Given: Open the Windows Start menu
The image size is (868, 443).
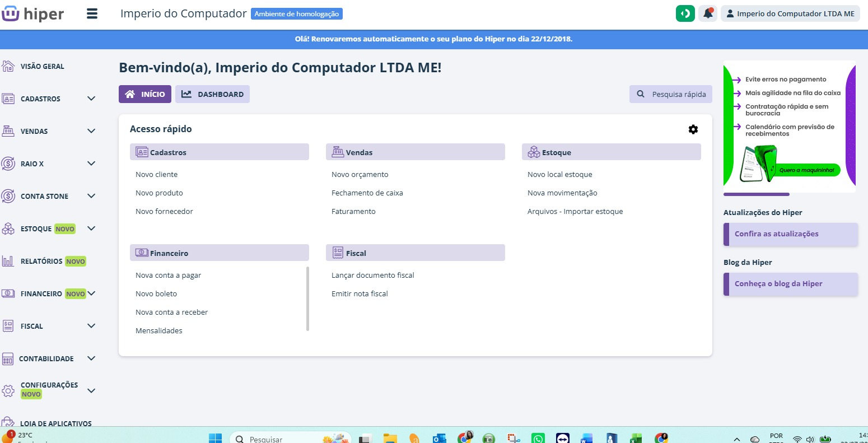Looking at the screenshot, I should [216, 439].
